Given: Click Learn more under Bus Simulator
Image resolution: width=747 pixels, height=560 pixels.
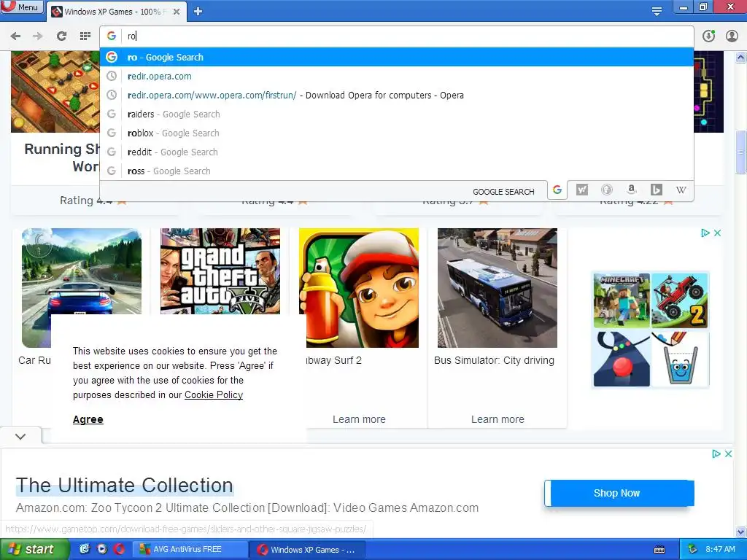Looking at the screenshot, I should tap(498, 419).
